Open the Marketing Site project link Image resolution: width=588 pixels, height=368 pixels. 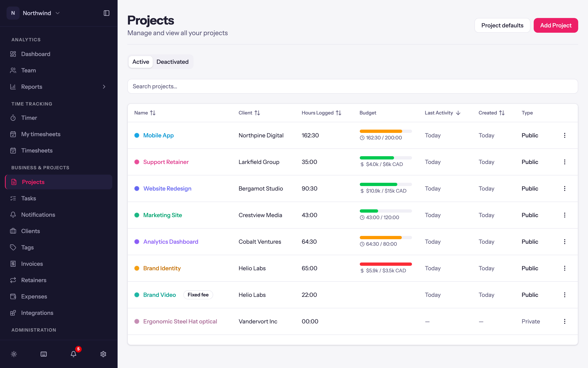click(x=163, y=215)
